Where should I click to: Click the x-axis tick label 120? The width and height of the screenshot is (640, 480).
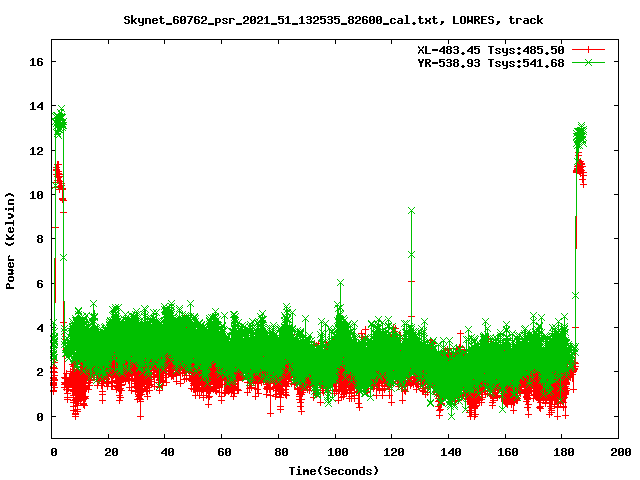click(394, 452)
